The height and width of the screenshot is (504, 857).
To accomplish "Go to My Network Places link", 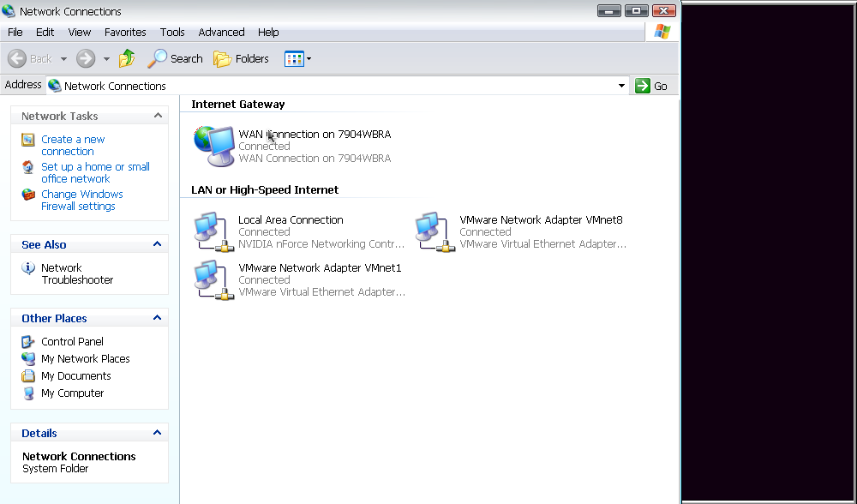I will pos(85,358).
